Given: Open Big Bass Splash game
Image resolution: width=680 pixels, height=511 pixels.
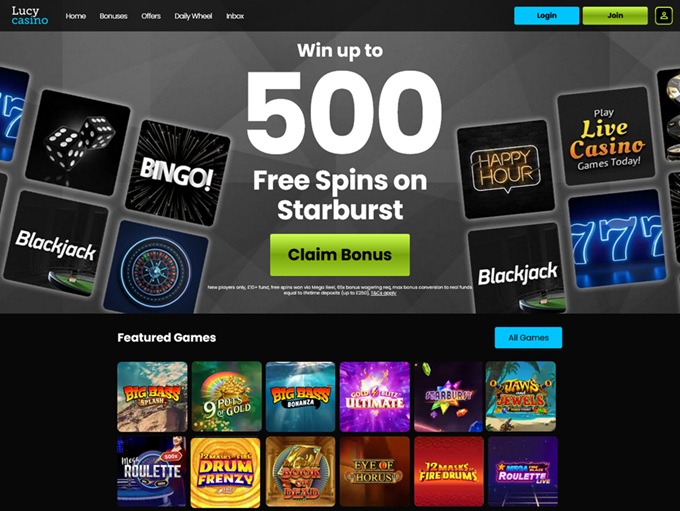Looking at the screenshot, I should pyautogui.click(x=152, y=396).
